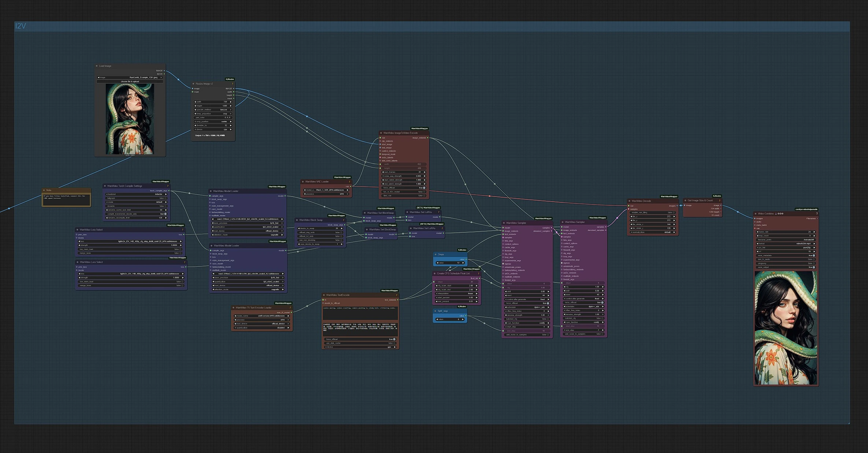Increase frame_rate 24 in Video Combine

(x=814, y=232)
